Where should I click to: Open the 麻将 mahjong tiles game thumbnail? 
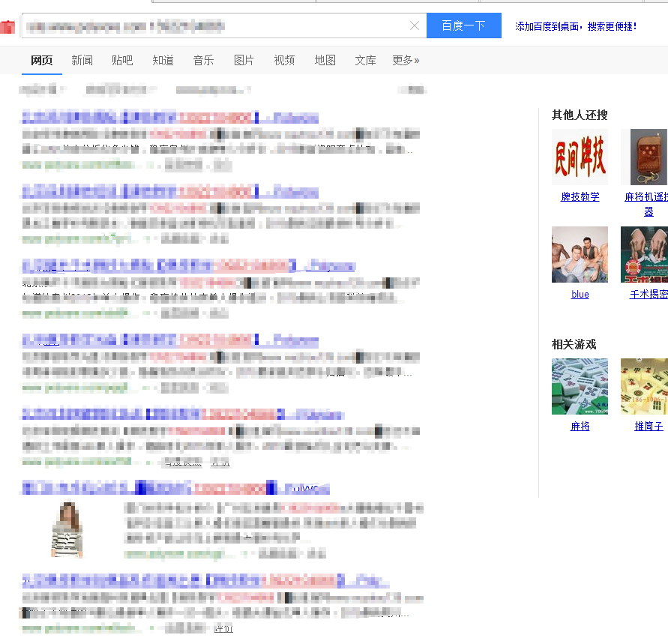[x=580, y=386]
